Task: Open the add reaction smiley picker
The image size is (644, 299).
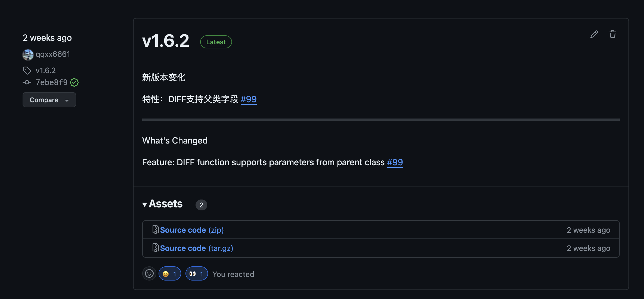Action: click(x=149, y=273)
